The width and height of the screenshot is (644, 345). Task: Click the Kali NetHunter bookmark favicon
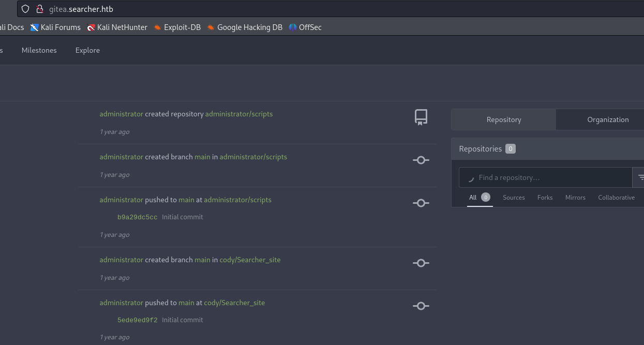point(92,27)
